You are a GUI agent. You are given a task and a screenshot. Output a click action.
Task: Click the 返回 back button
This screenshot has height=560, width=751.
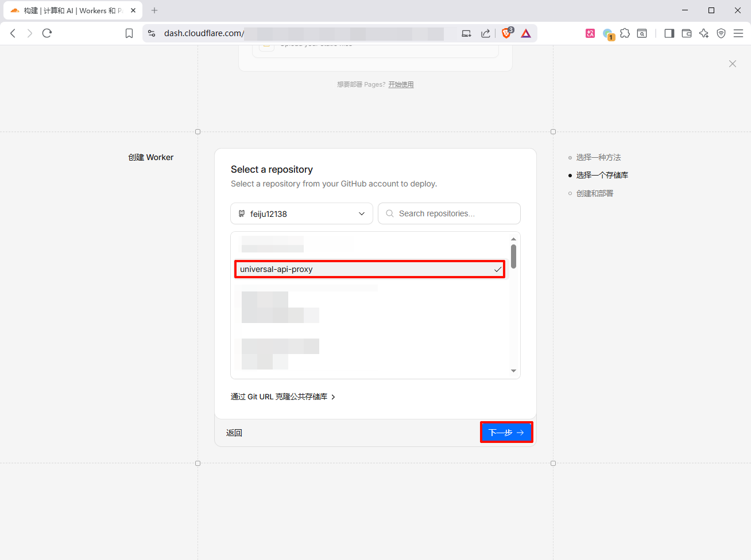[x=234, y=433]
